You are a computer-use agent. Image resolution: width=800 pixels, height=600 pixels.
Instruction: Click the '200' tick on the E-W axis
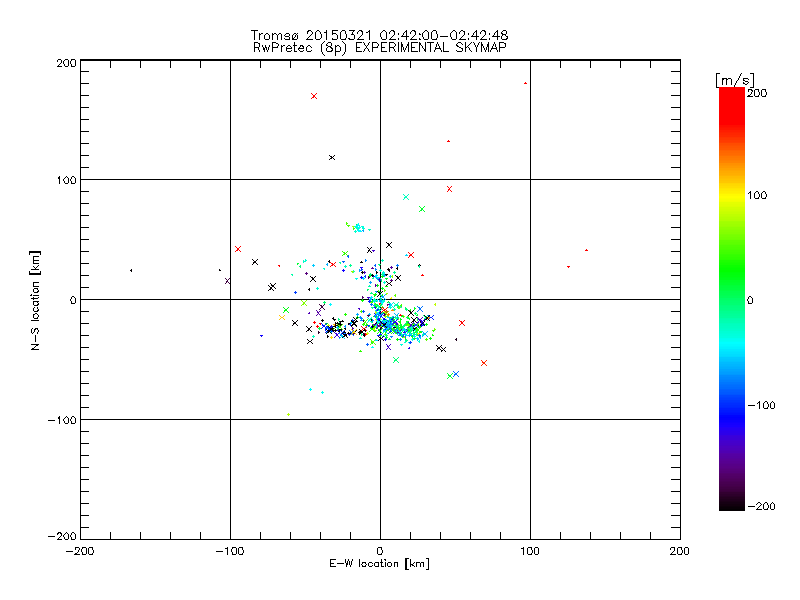[680, 551]
